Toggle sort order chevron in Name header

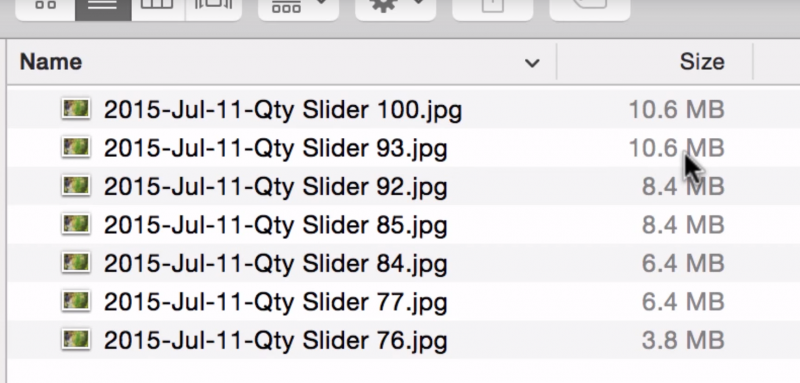(x=532, y=63)
